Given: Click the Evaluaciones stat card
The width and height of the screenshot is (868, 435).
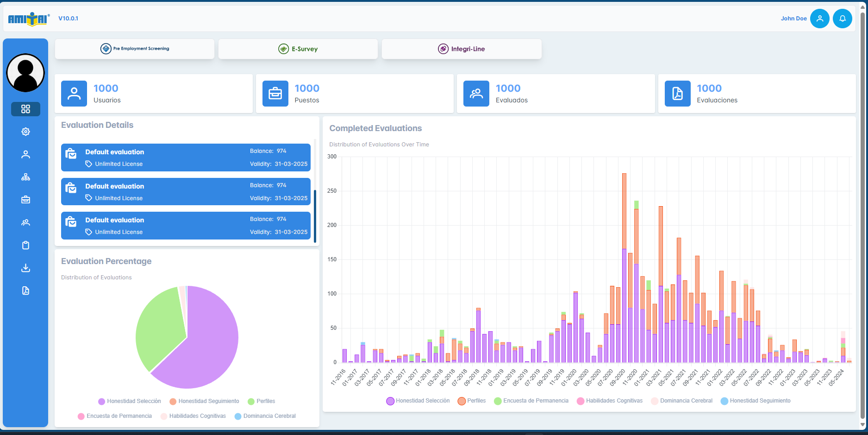Looking at the screenshot, I should coord(756,94).
